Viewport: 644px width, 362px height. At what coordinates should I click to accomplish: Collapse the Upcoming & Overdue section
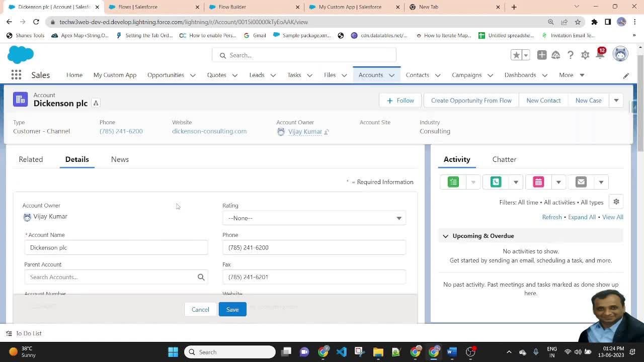click(446, 236)
